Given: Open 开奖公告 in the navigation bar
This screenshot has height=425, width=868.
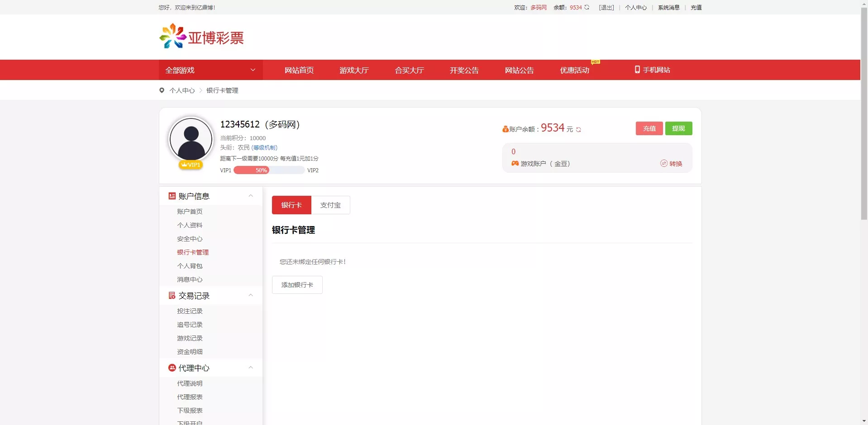Looking at the screenshot, I should 464,70.
